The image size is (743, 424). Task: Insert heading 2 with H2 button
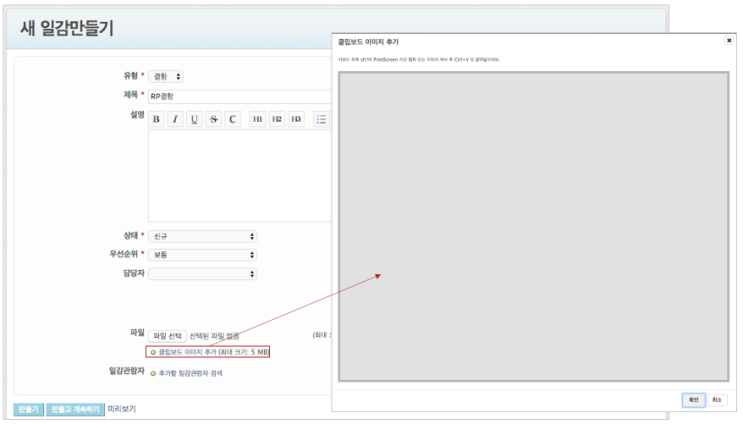click(277, 119)
